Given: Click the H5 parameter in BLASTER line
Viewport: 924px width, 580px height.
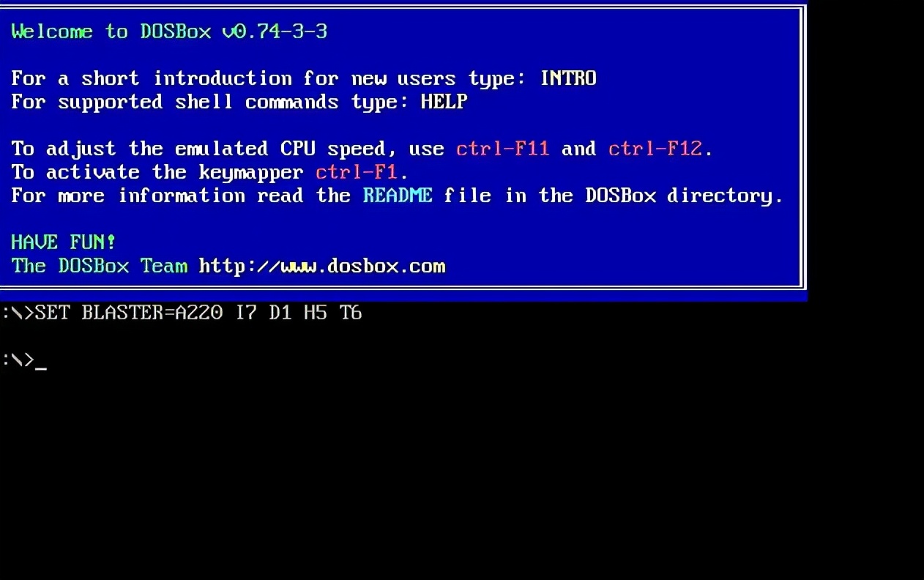Looking at the screenshot, I should pyautogui.click(x=316, y=313).
